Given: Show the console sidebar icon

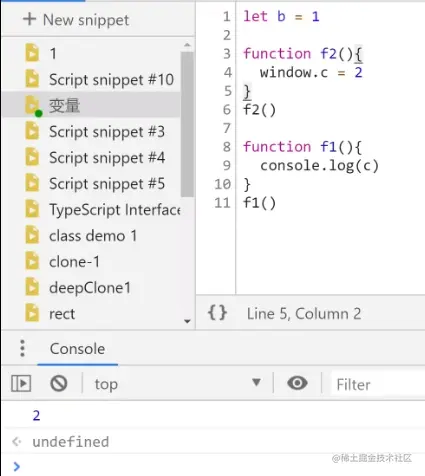Looking at the screenshot, I should [x=21, y=383].
